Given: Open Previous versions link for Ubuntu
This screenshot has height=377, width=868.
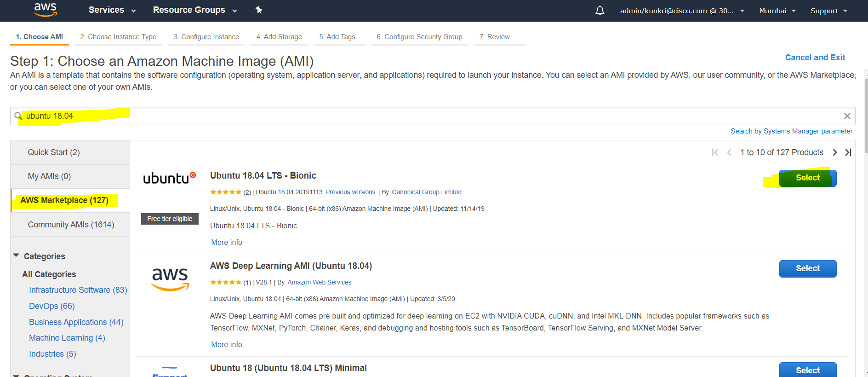Looking at the screenshot, I should pyautogui.click(x=350, y=192).
